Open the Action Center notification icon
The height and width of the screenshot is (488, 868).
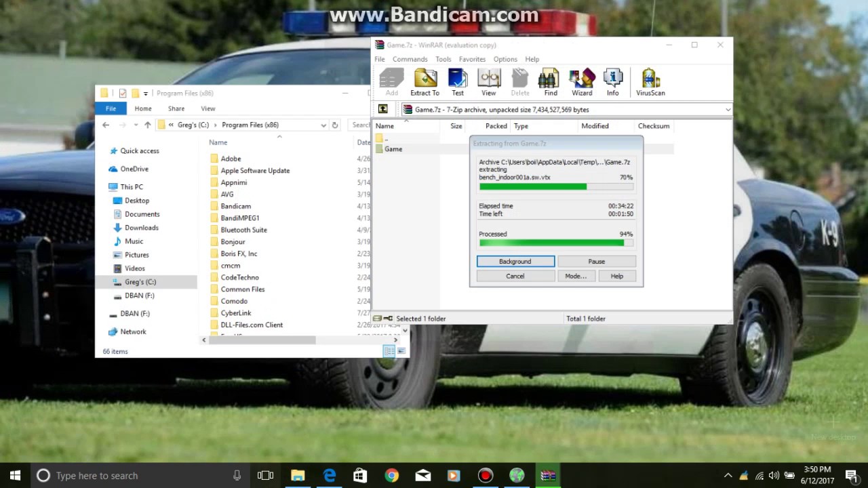pos(851,476)
